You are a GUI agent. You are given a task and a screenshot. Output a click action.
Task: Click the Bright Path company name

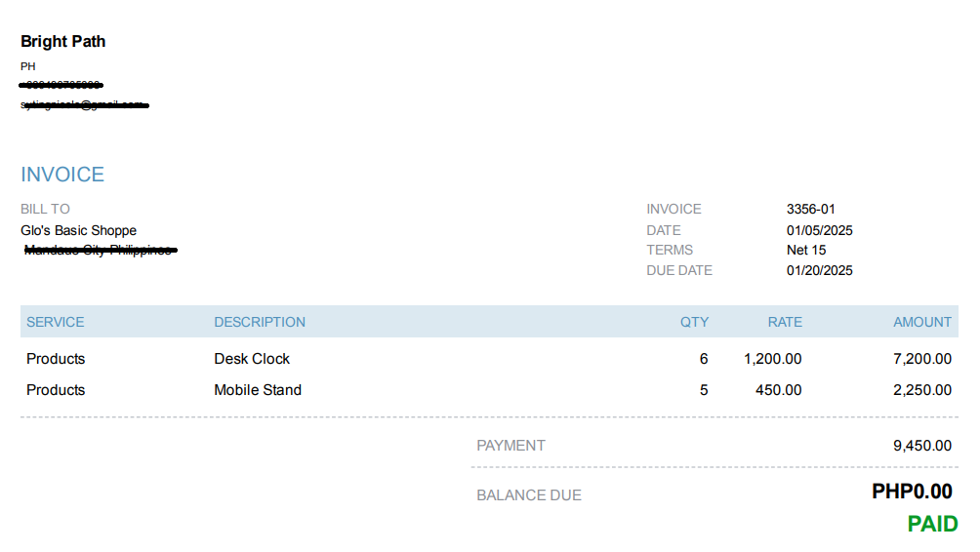tap(62, 41)
